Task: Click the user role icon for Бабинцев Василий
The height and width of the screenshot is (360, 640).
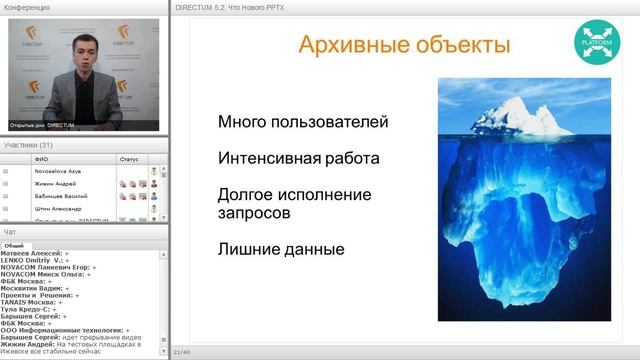Action: [x=154, y=196]
